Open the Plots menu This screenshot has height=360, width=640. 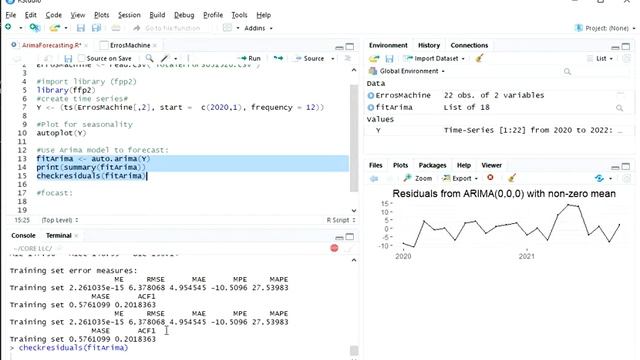(102, 15)
